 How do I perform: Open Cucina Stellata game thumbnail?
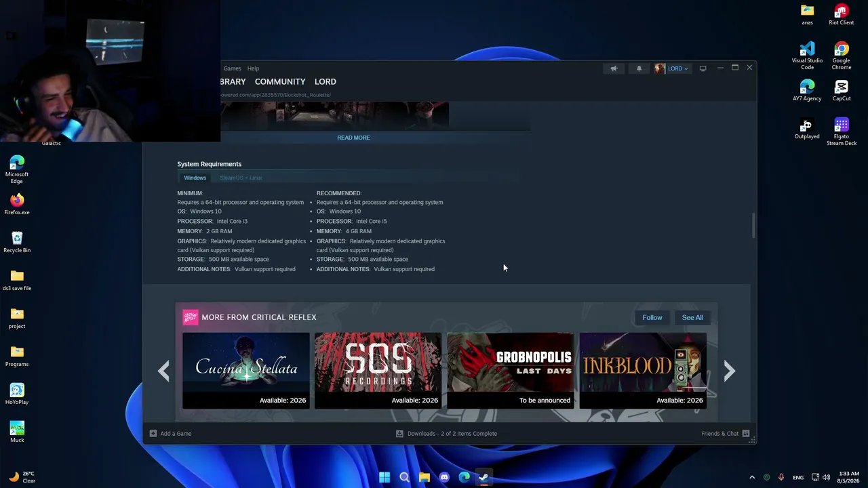(x=246, y=370)
